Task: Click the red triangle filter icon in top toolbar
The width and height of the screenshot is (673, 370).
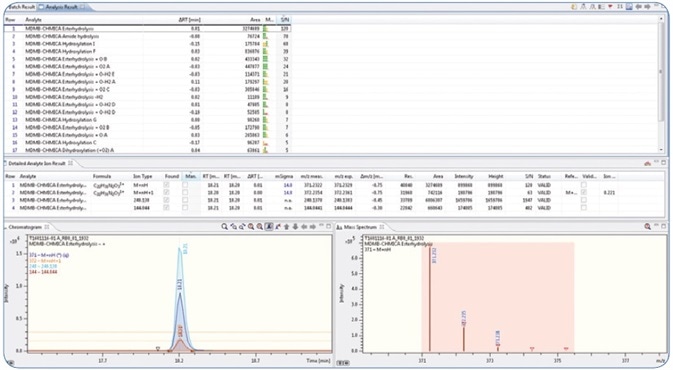Action: [610, 7]
